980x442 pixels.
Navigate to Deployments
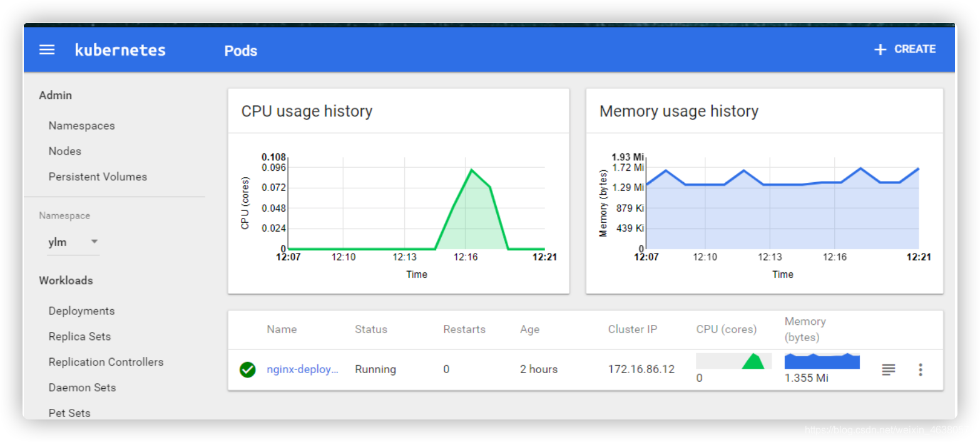coord(82,311)
